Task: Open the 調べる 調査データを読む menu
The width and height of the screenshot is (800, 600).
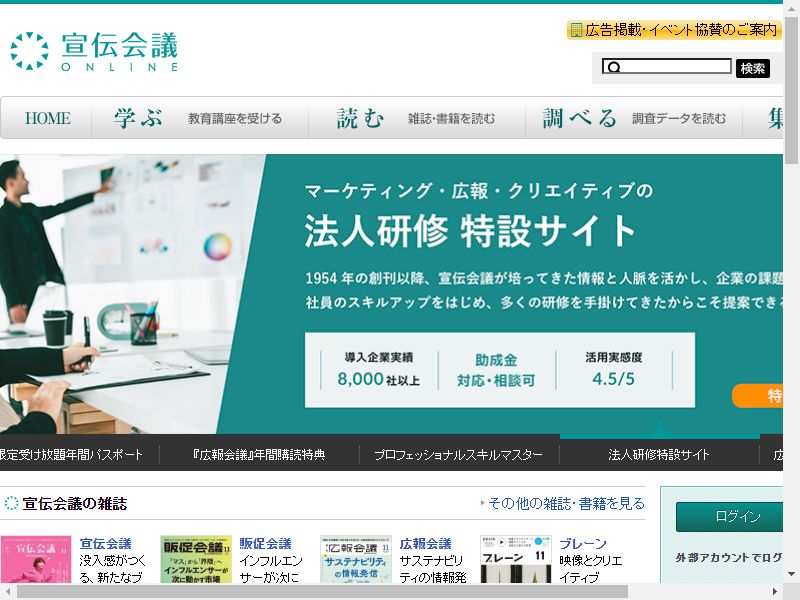Action: [634, 118]
